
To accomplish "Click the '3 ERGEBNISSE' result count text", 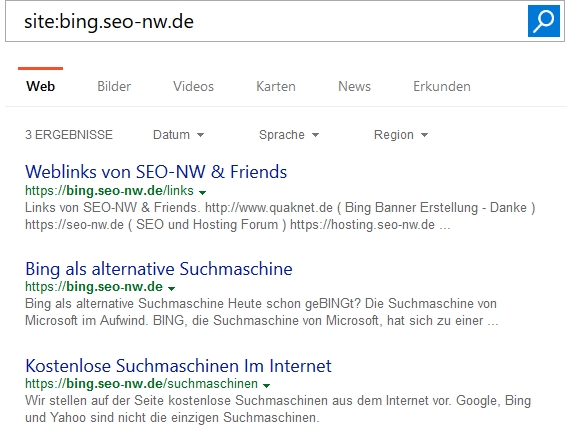I will click(x=69, y=135).
